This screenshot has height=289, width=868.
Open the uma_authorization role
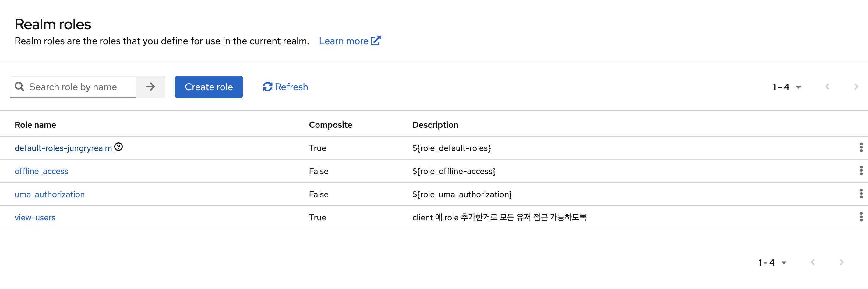point(50,194)
